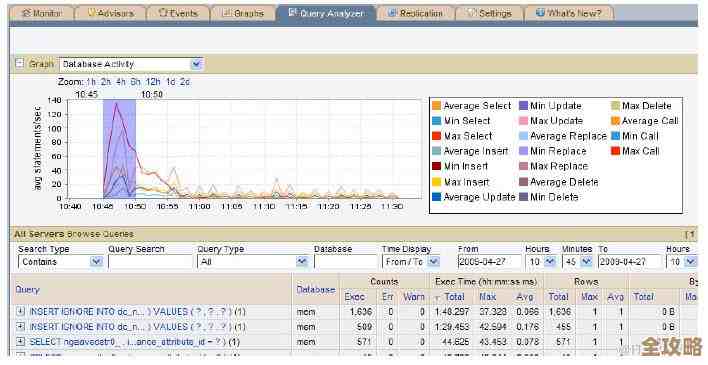Set zoom to 4h
This screenshot has height=365, width=708.
121,82
